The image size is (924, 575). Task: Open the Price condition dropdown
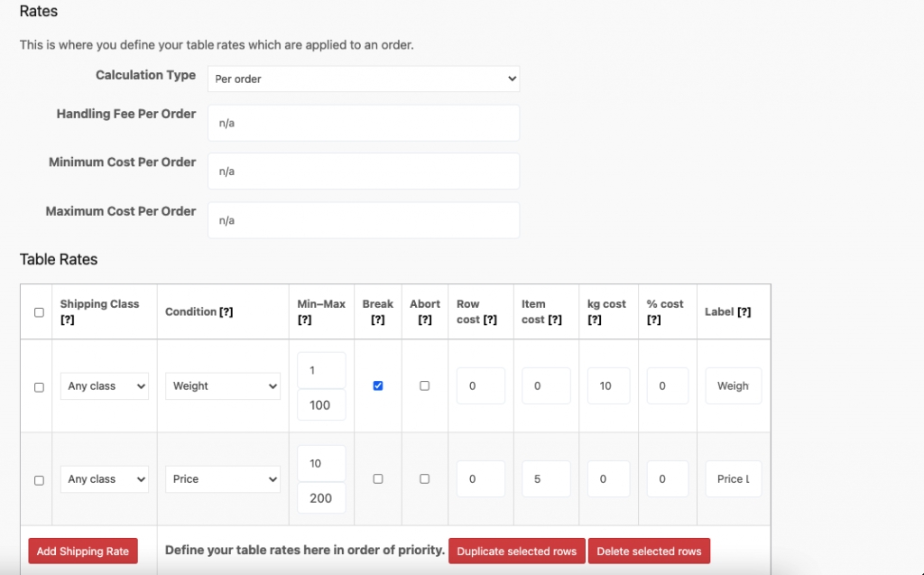pyautogui.click(x=223, y=479)
